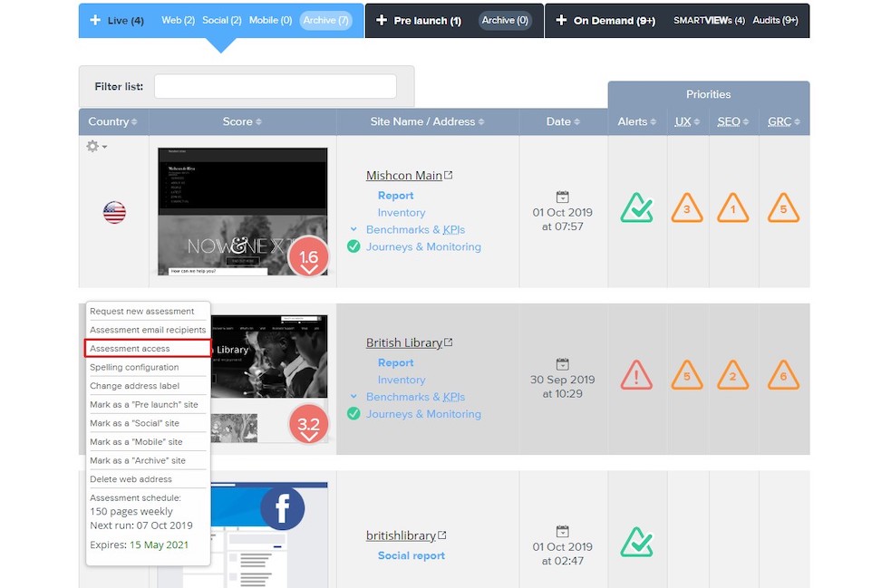Sort the list by Country column
This screenshot has height=588, width=891.
pyautogui.click(x=112, y=121)
